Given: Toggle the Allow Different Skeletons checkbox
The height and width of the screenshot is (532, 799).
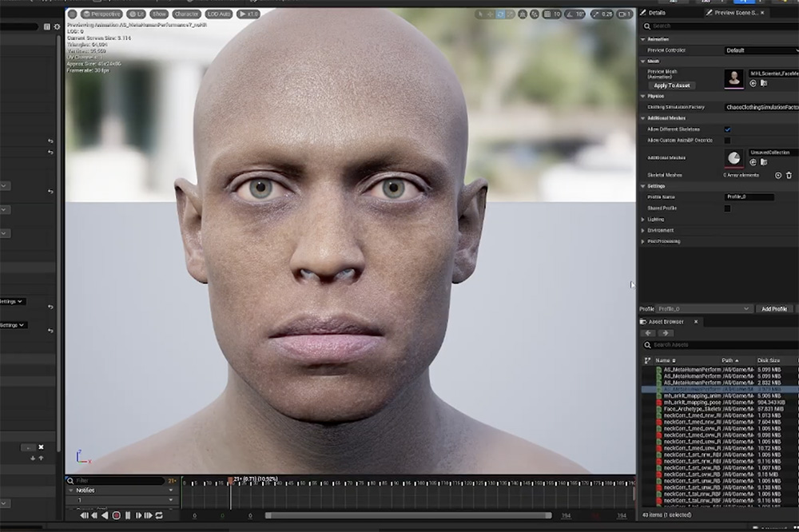Looking at the screenshot, I should tap(727, 129).
